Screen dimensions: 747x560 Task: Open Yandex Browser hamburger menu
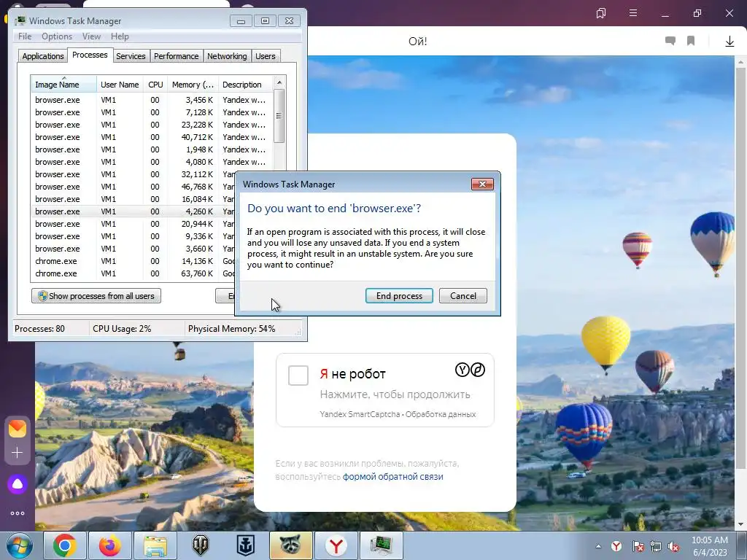coord(633,13)
